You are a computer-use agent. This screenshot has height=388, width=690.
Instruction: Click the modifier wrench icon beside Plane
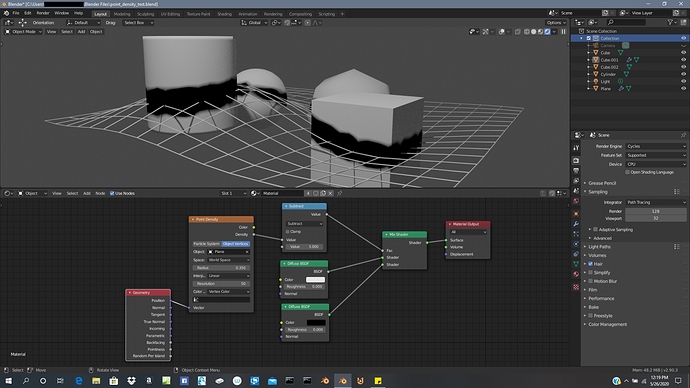[621, 88]
